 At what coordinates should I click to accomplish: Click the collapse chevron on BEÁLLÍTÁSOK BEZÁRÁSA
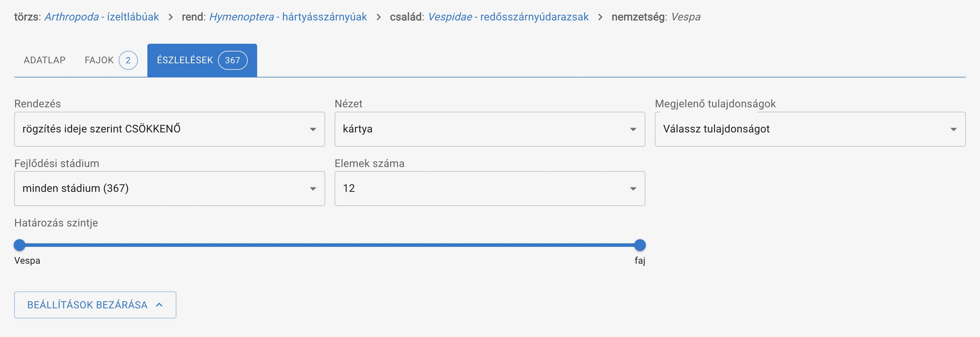click(159, 305)
